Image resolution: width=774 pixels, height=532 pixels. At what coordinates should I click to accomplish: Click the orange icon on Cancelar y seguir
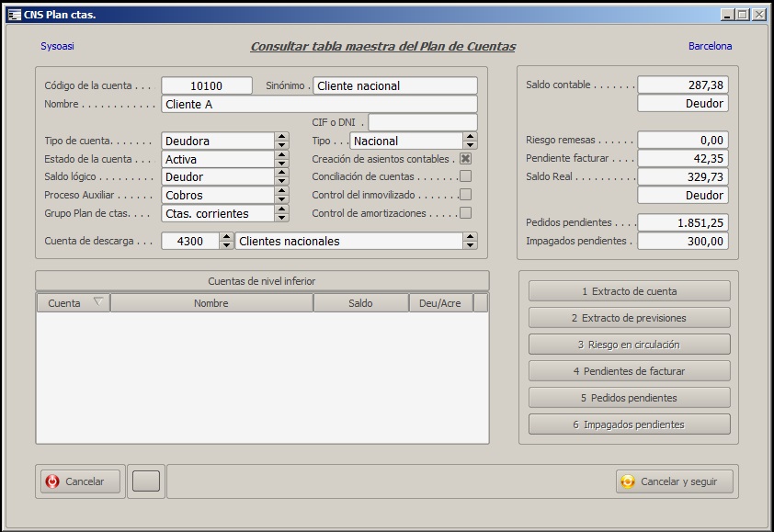tap(628, 481)
